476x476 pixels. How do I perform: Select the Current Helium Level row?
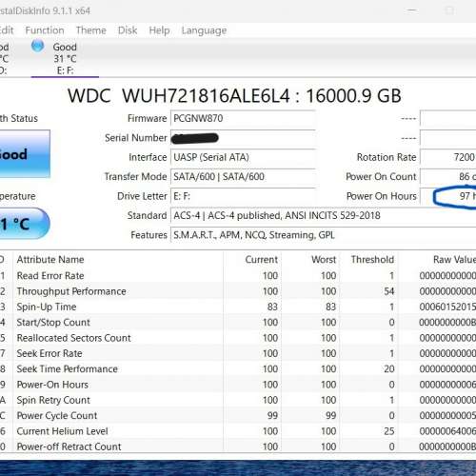click(x=238, y=431)
